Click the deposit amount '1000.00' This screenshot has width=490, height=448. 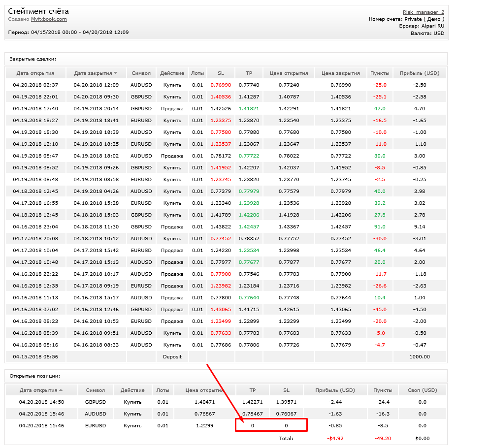click(420, 357)
